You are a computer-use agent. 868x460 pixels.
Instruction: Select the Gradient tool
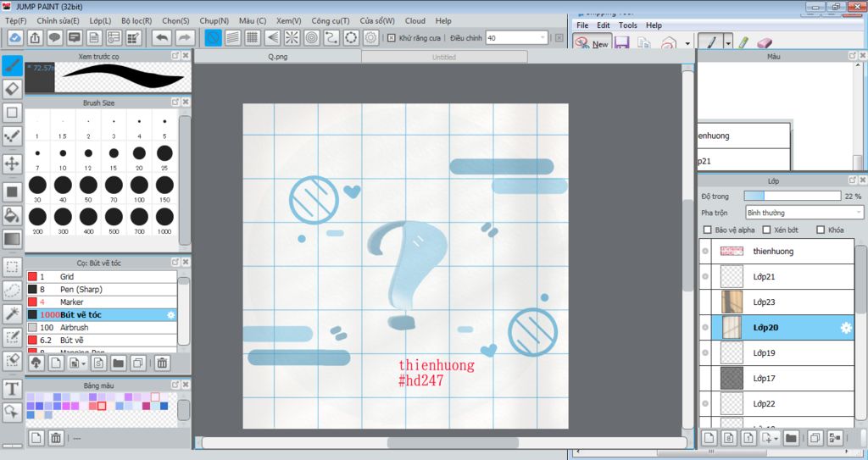(12, 239)
